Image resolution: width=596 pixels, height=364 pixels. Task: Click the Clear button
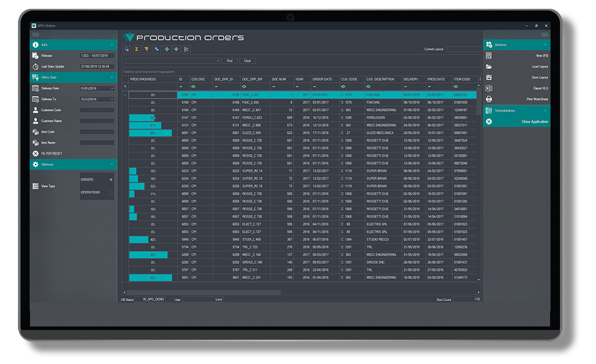point(247,61)
